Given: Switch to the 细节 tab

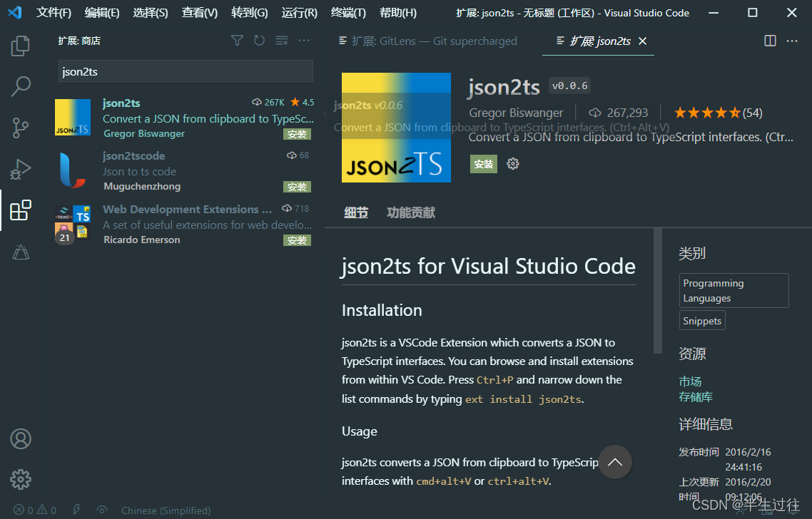Looking at the screenshot, I should tap(356, 212).
